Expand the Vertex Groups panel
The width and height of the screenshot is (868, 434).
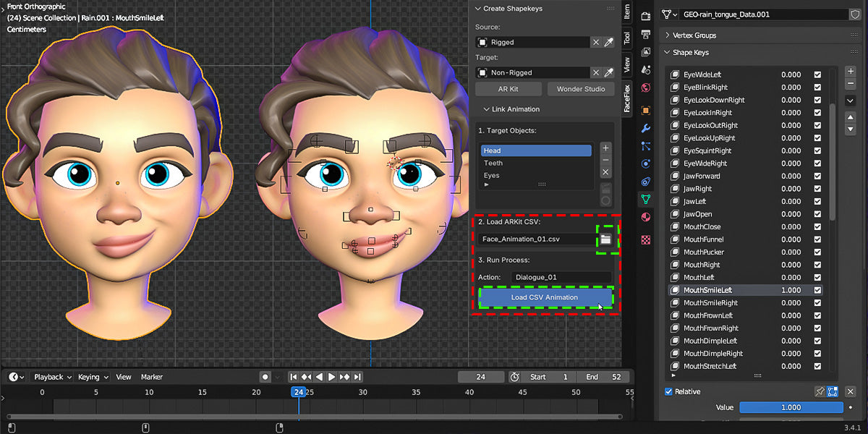(x=694, y=35)
